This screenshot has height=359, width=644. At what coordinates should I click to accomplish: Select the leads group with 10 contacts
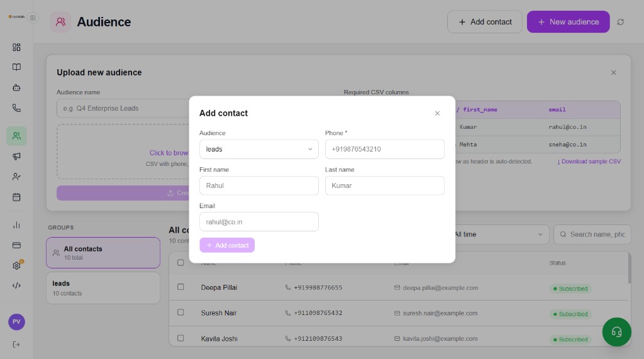coord(103,288)
